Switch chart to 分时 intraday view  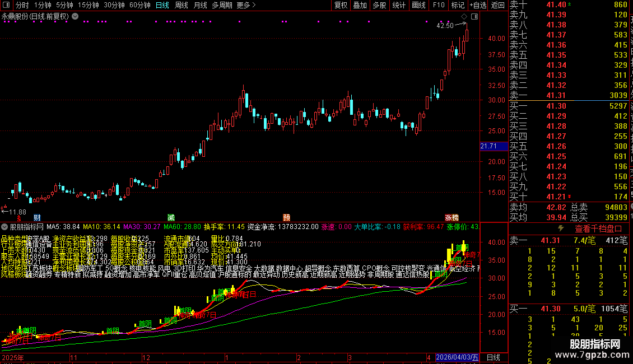tap(22, 5)
